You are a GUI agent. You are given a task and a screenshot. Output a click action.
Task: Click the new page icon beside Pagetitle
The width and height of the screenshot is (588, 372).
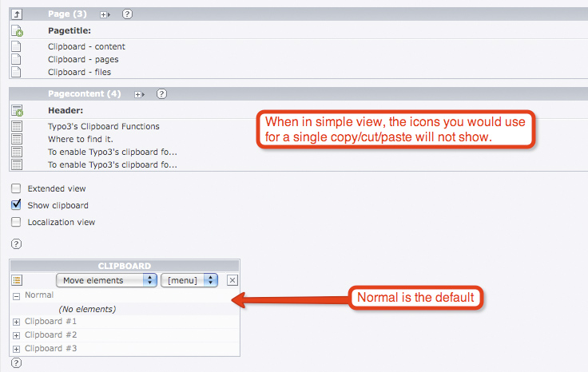coord(17,30)
